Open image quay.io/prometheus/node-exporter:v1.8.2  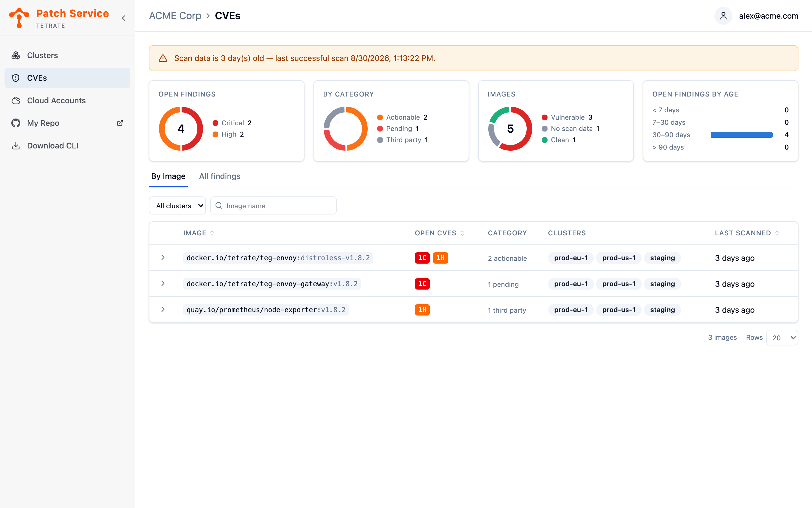tap(266, 310)
